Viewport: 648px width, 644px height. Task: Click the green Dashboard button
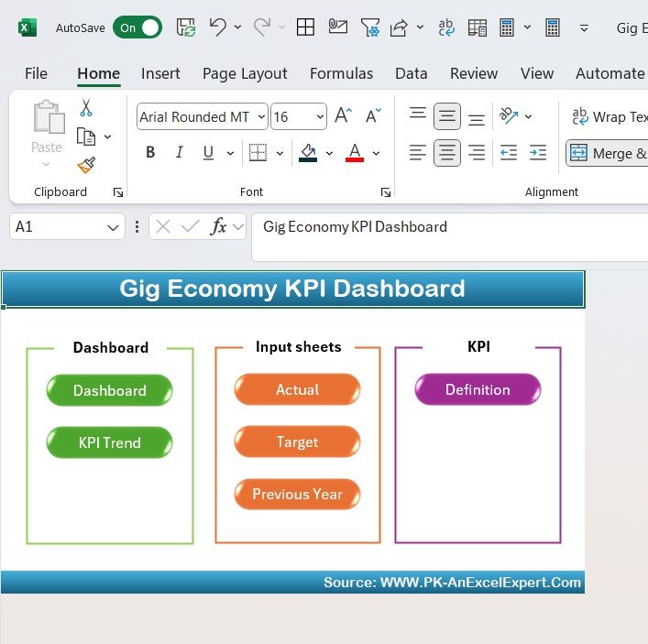point(109,390)
